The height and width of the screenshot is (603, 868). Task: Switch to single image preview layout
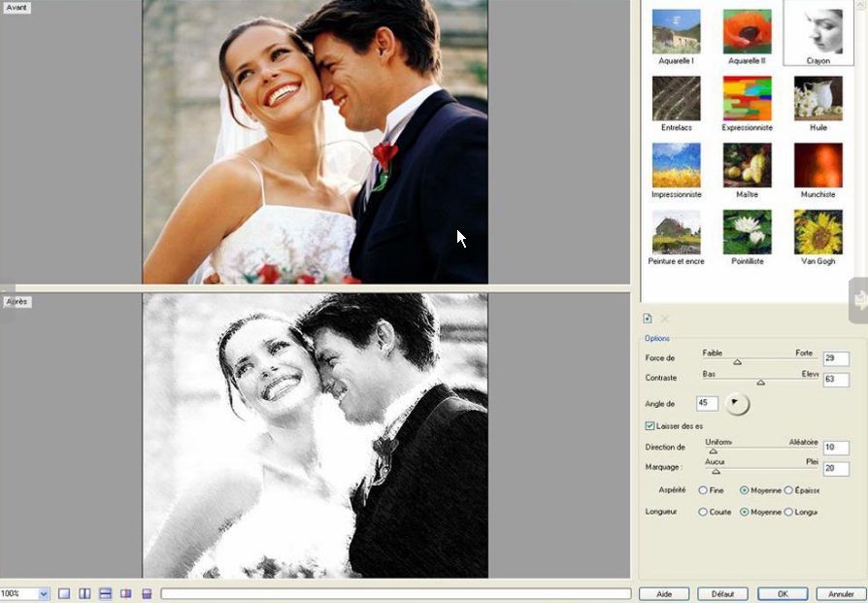click(64, 593)
